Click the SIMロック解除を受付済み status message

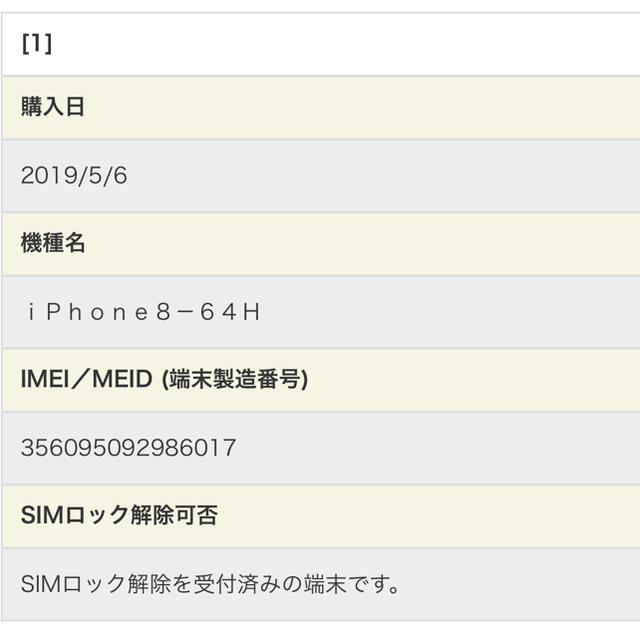pos(210,584)
